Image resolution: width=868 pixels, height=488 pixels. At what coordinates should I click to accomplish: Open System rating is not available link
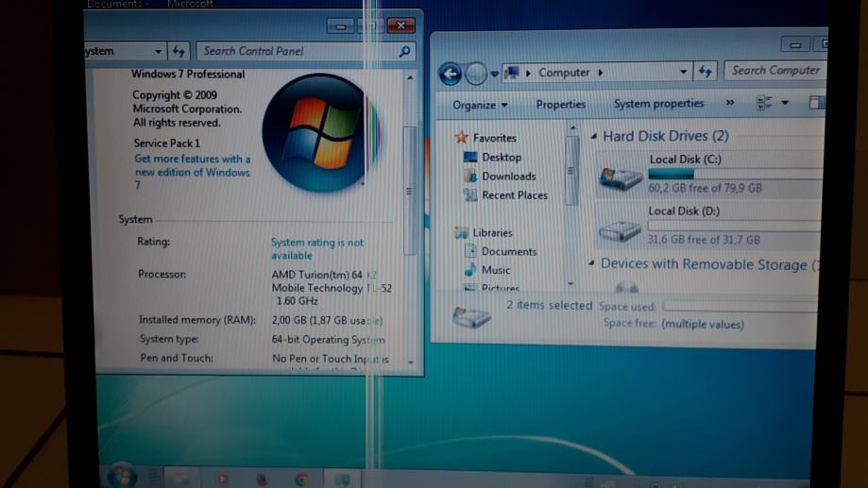click(x=317, y=249)
